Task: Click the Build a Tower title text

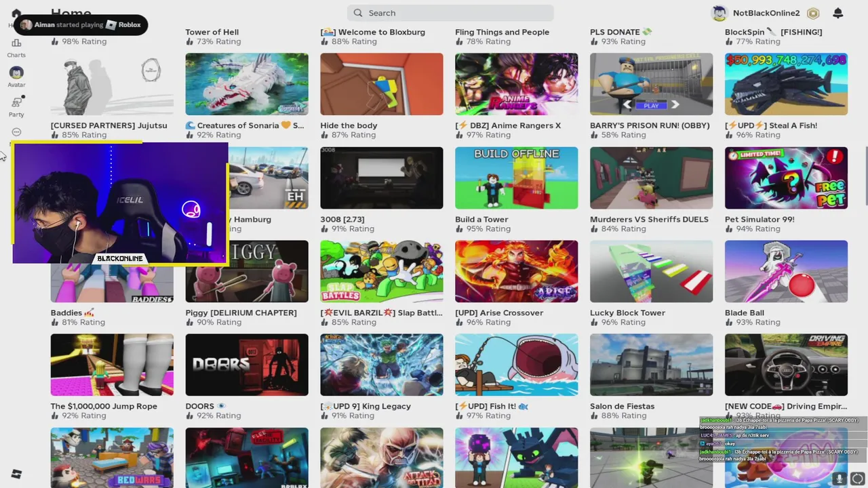Action: (481, 219)
